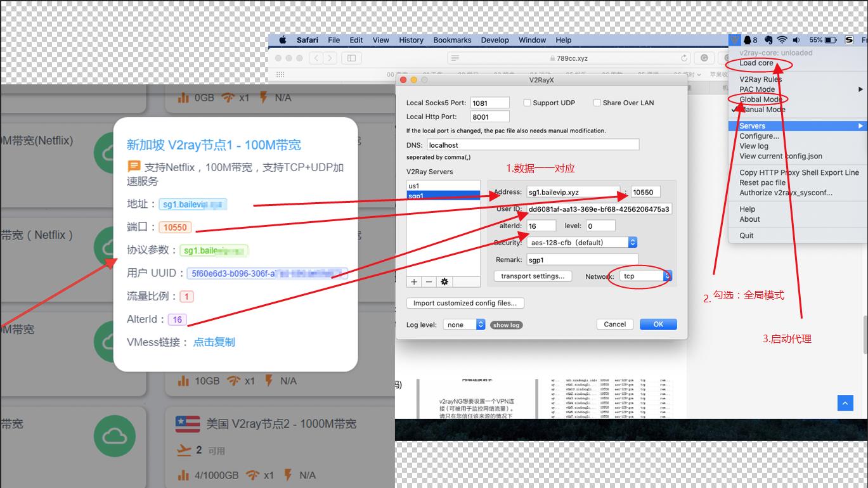Open the Log level none dropdown
Viewport: 868px width, 488px height.
pos(464,324)
